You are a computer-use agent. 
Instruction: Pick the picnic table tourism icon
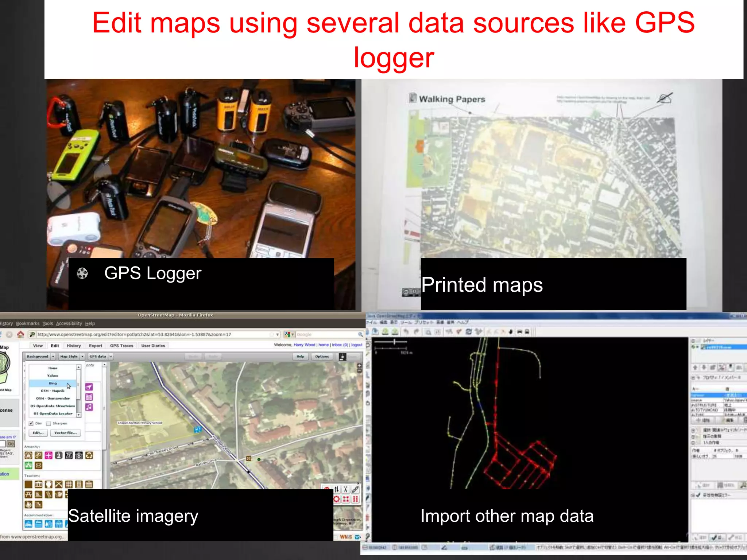[28, 494]
